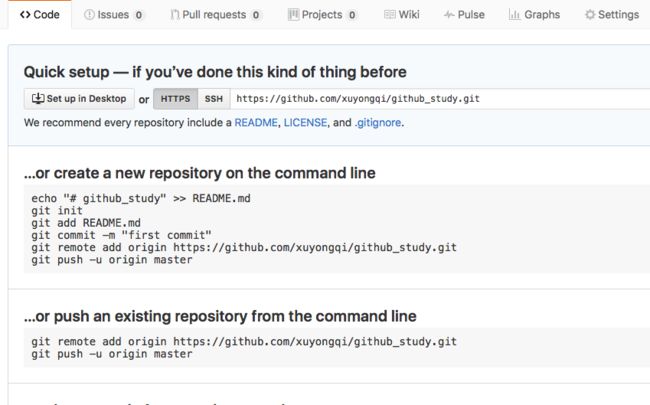Image resolution: width=650 pixels, height=405 pixels.
Task: Click the Pull requests count badge
Action: (x=256, y=15)
